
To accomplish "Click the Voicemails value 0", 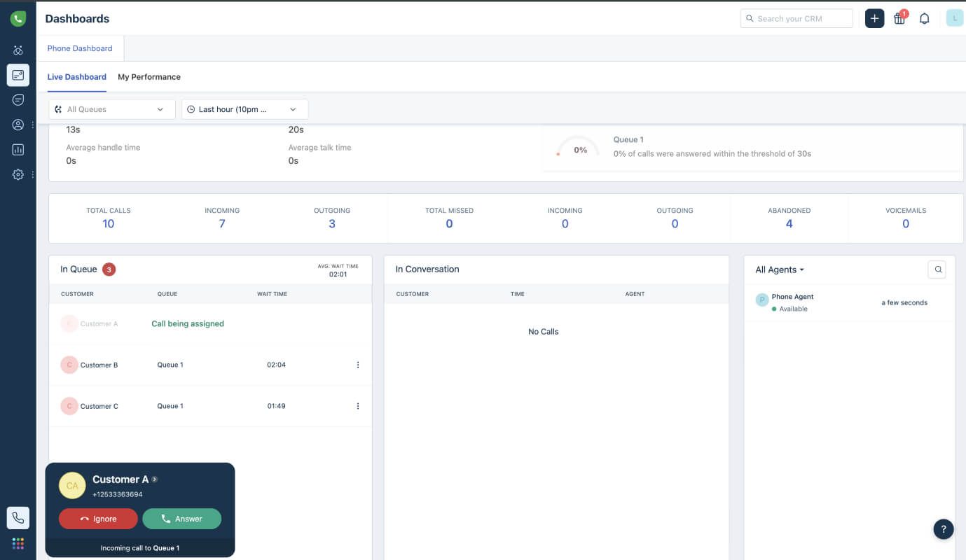I will click(x=906, y=224).
